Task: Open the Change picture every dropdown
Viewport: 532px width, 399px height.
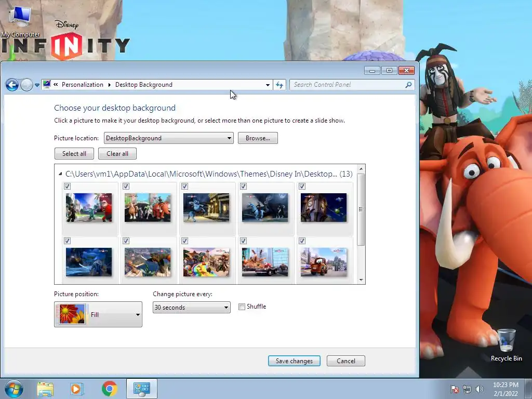Action: pos(192,308)
